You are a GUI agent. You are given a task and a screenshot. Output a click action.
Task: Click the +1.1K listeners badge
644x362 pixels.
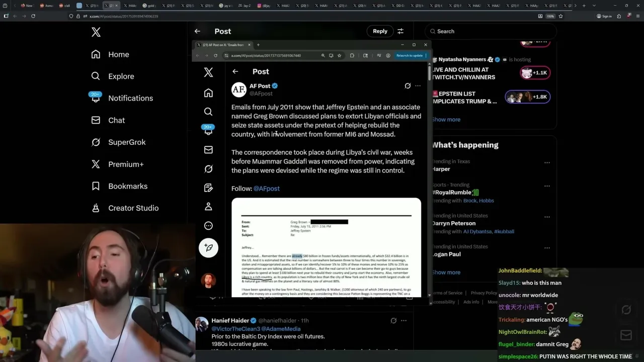(535, 73)
